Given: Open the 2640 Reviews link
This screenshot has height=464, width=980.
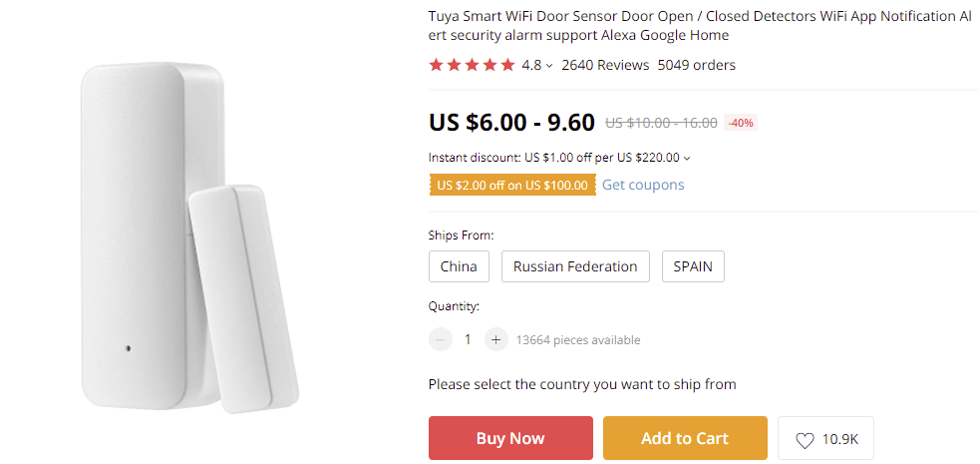Looking at the screenshot, I should coord(605,65).
